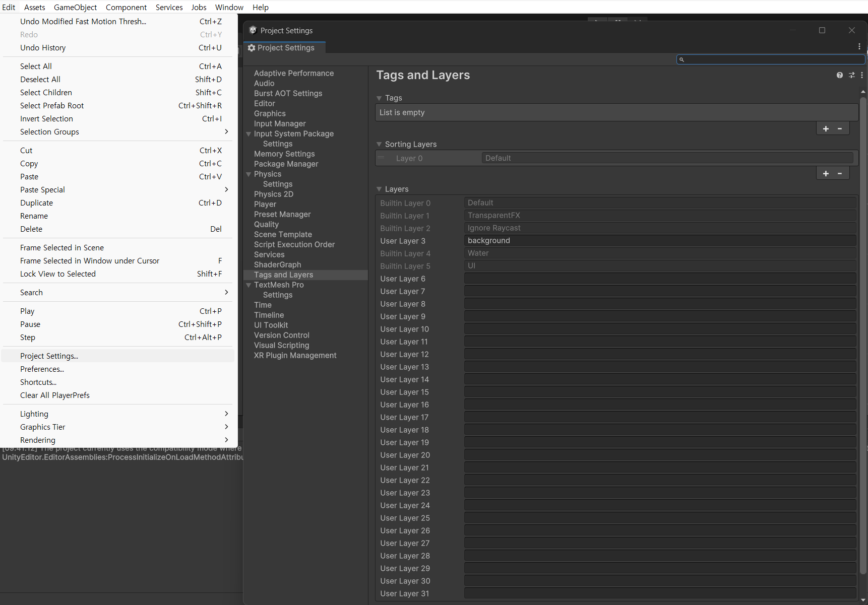Open Selection Groups submenu

coord(118,132)
